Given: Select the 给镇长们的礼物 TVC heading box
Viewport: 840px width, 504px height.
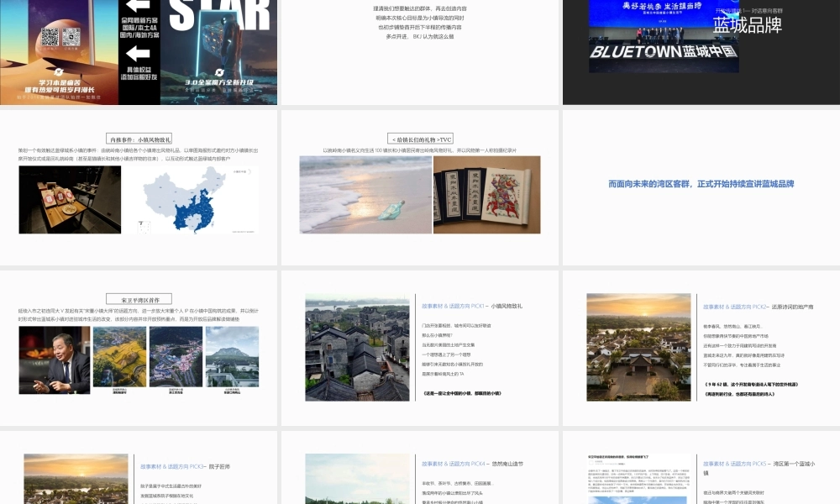Looking at the screenshot, I should pos(420,139).
